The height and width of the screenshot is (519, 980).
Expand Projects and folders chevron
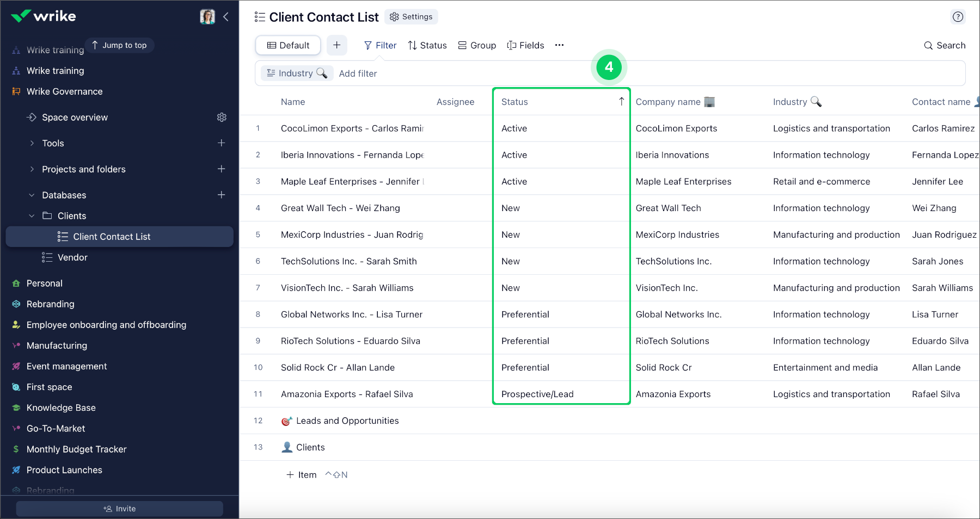32,169
